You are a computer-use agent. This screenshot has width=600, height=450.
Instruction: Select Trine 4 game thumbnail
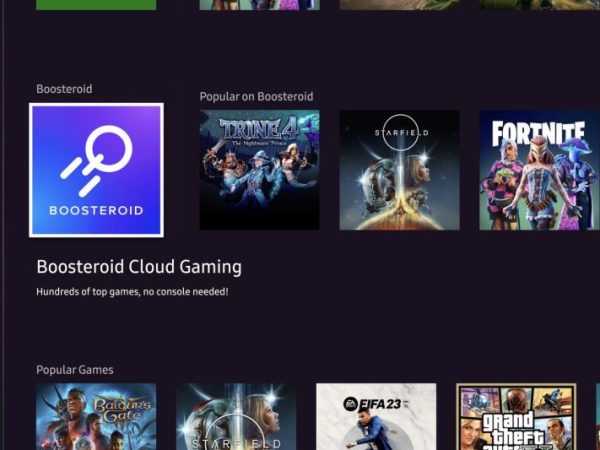click(x=259, y=170)
